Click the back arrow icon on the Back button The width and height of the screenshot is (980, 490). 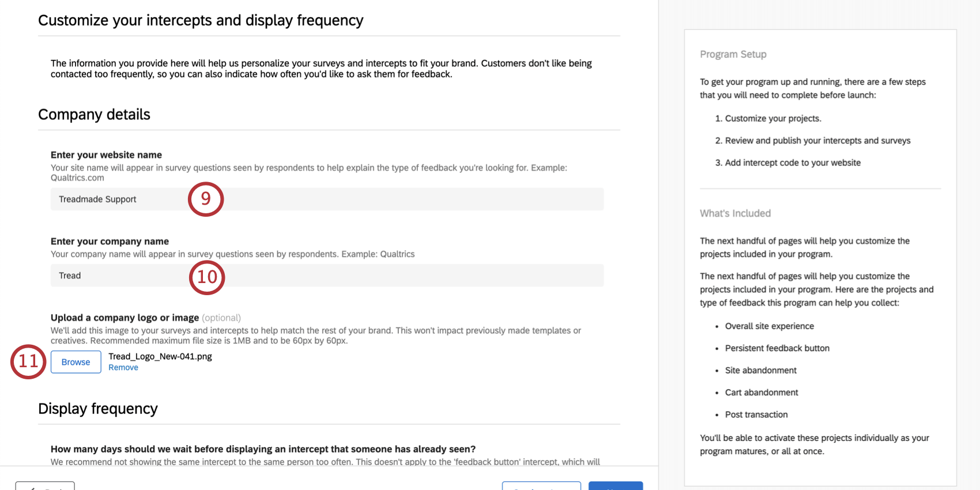[x=33, y=488]
